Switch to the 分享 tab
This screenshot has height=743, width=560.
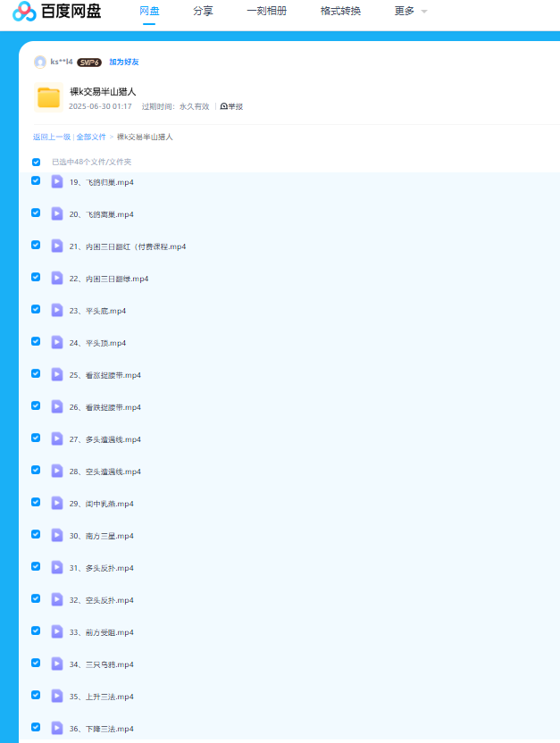(x=203, y=12)
